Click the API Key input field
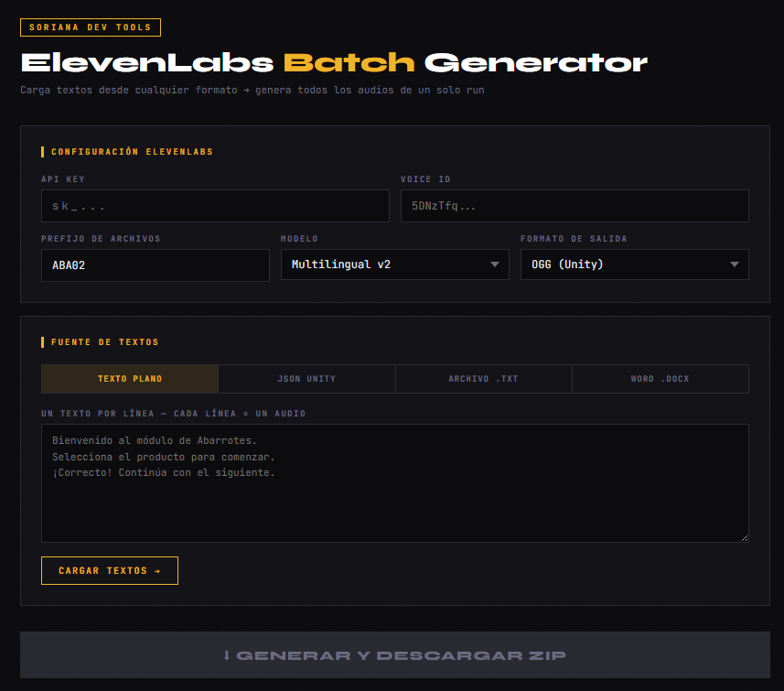This screenshot has height=691, width=784. tap(215, 206)
